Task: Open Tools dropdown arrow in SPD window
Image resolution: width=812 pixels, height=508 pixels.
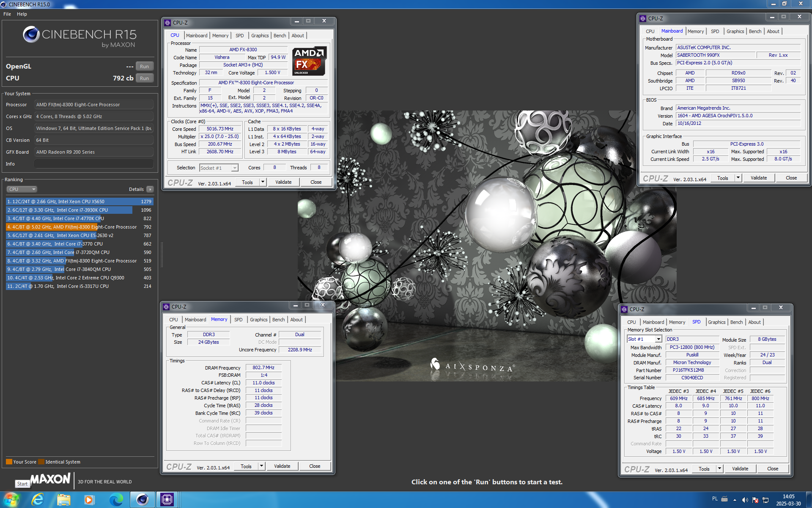Action: pos(719,469)
